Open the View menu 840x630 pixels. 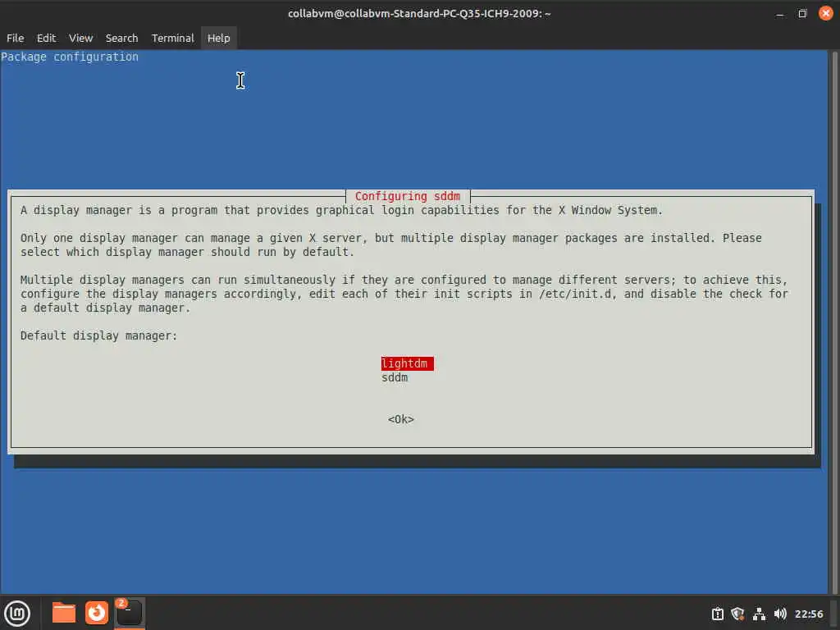click(x=81, y=38)
